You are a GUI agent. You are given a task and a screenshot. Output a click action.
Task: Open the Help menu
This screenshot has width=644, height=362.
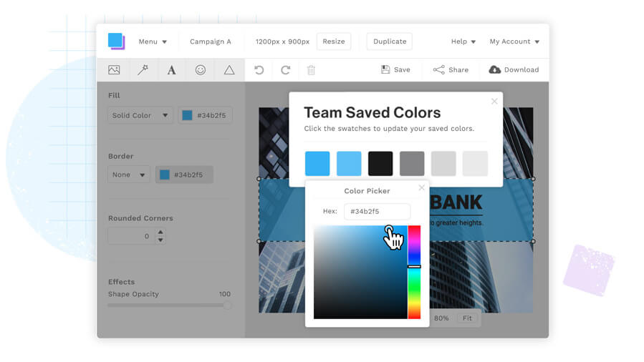[x=463, y=41]
